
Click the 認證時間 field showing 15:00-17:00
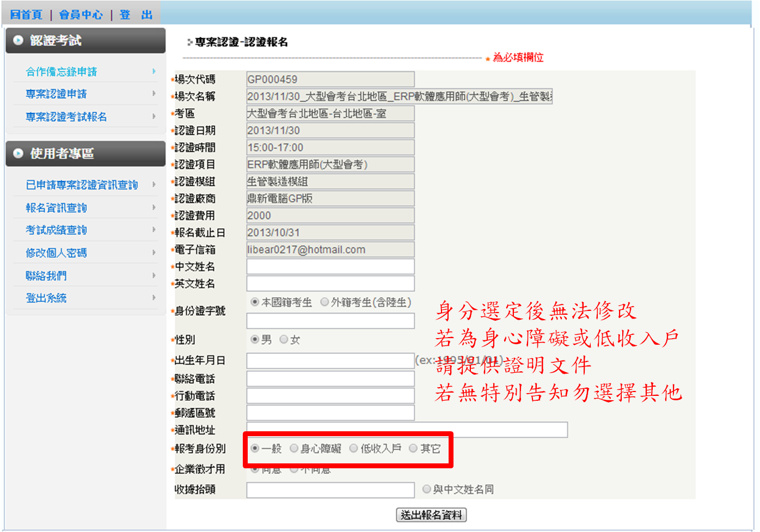(330, 148)
